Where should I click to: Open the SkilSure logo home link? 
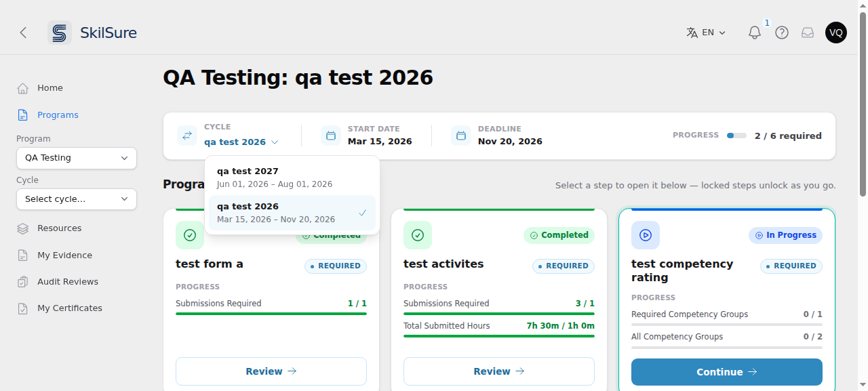point(92,33)
